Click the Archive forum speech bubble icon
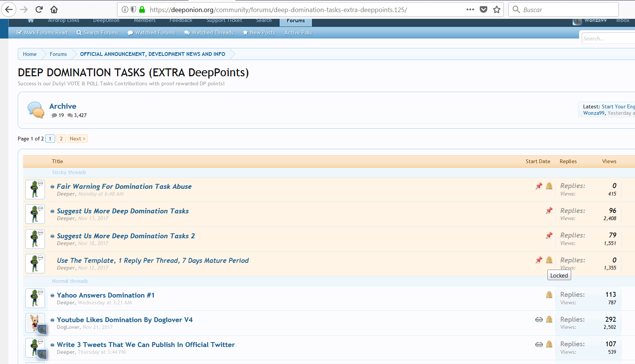 tap(36, 110)
